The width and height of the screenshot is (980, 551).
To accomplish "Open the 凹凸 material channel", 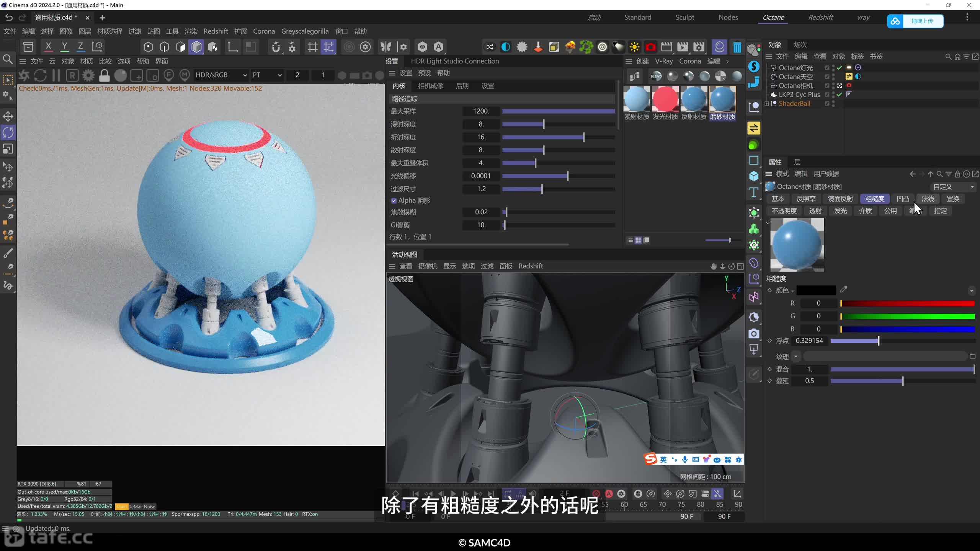I will pyautogui.click(x=903, y=199).
